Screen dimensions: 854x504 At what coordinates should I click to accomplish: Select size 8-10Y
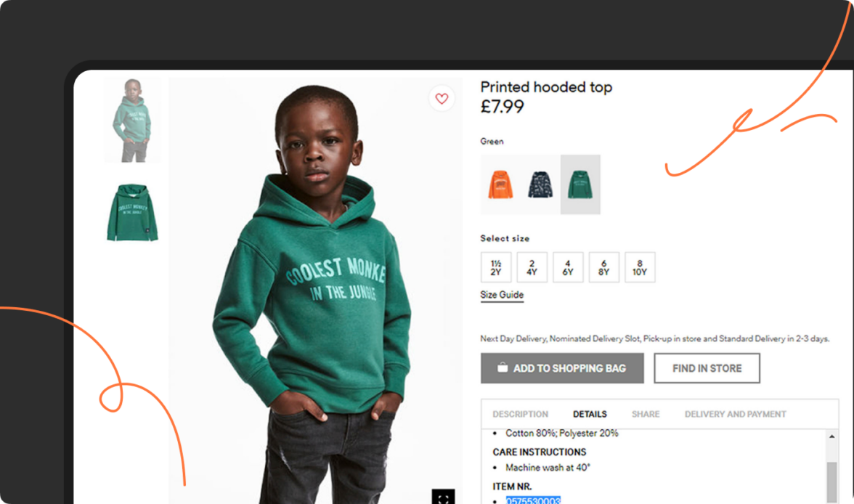(x=640, y=267)
